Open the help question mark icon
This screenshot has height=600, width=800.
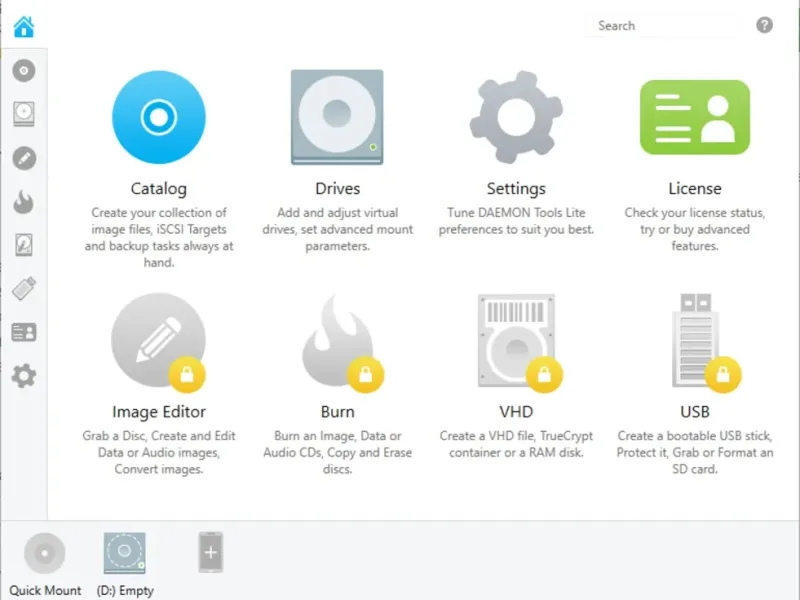[764, 25]
